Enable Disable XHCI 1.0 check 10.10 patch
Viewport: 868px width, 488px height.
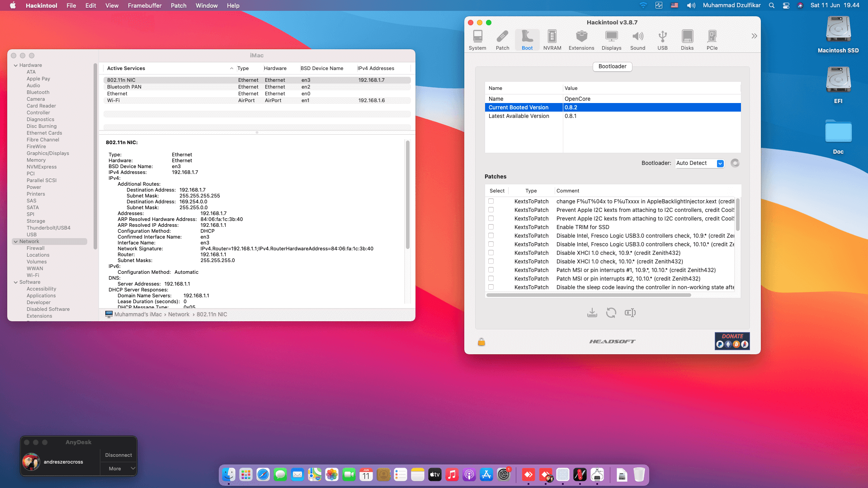pyautogui.click(x=491, y=262)
